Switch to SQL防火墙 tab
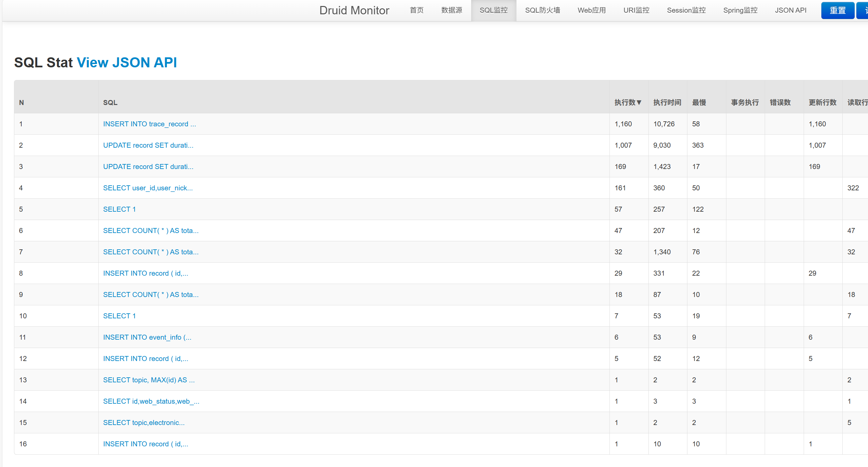 click(542, 10)
